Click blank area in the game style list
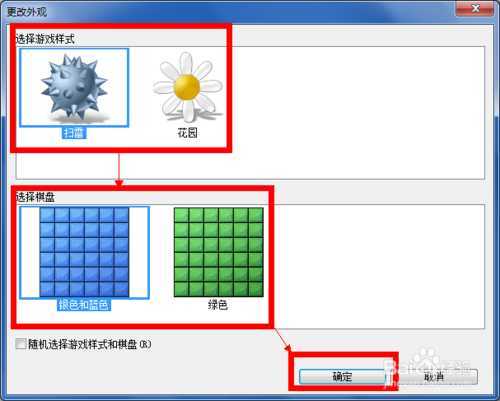Image resolution: width=500 pixels, height=401 pixels. coord(357,112)
